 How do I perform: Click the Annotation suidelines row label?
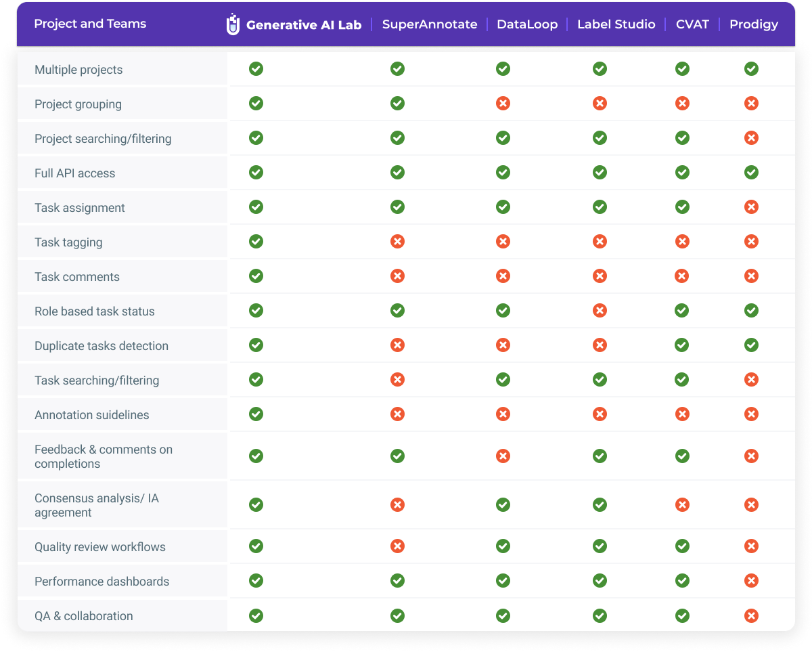click(x=92, y=415)
